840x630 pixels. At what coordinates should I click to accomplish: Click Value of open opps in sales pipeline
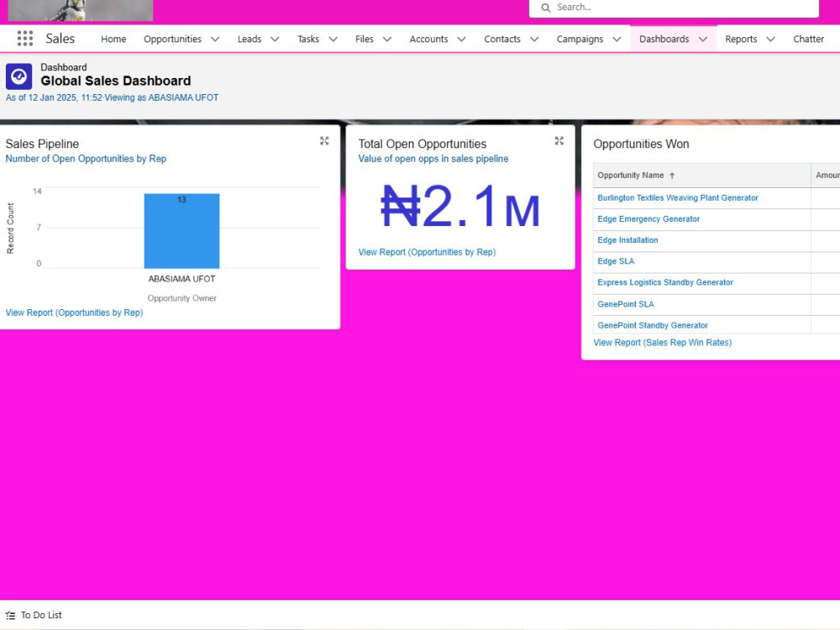[x=433, y=159]
